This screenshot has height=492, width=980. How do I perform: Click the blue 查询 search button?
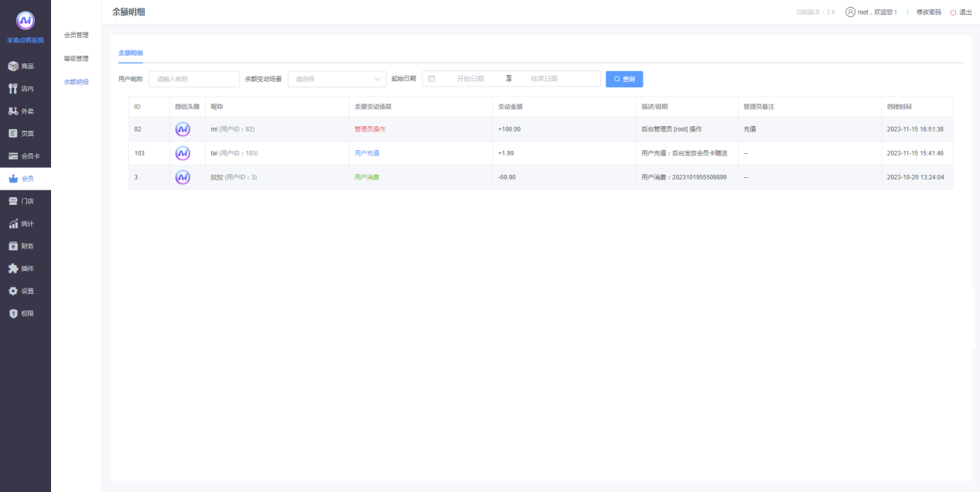pyautogui.click(x=623, y=79)
